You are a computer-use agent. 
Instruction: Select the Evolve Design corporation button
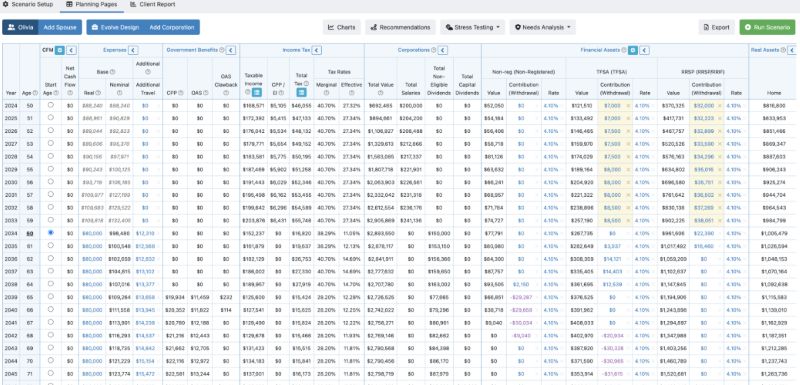point(115,27)
